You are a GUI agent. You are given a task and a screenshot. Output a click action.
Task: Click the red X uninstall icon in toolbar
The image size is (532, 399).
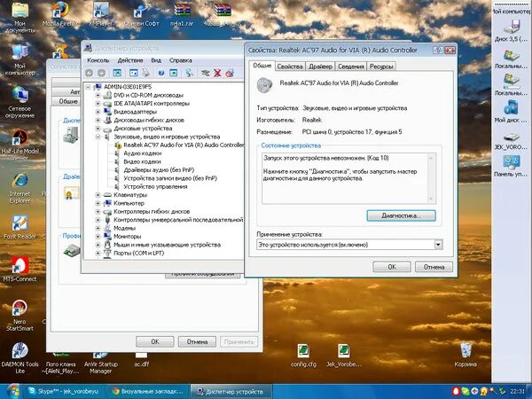(217, 73)
